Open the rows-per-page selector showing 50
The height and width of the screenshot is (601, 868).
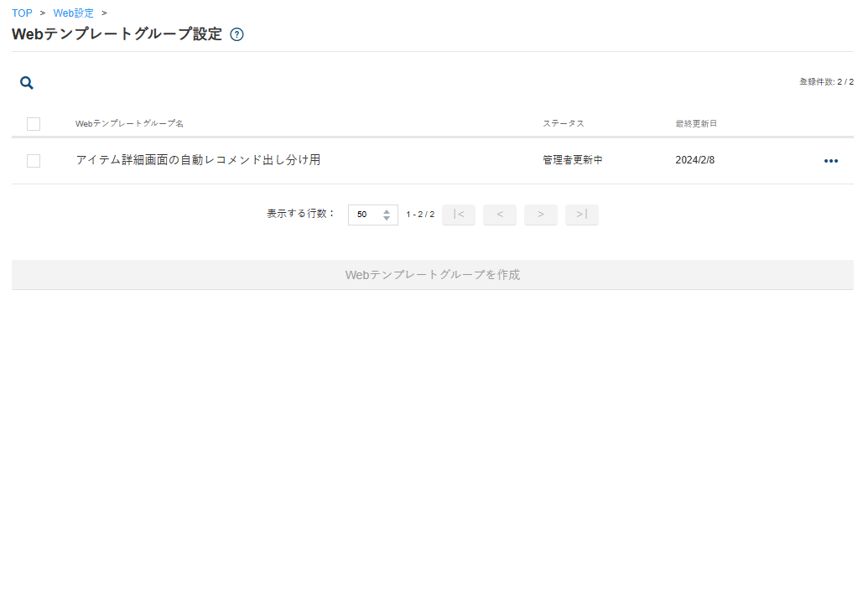click(373, 215)
